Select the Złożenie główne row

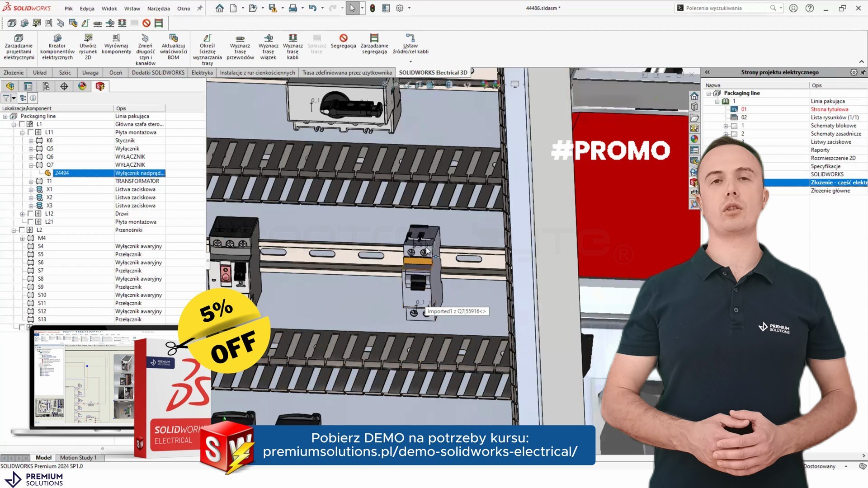(830, 191)
